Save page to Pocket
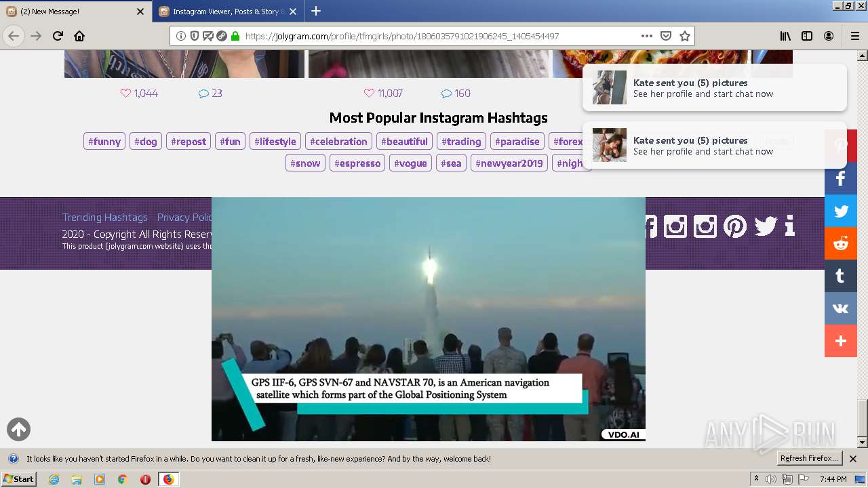Screen dimensions: 868x488 [666, 36]
